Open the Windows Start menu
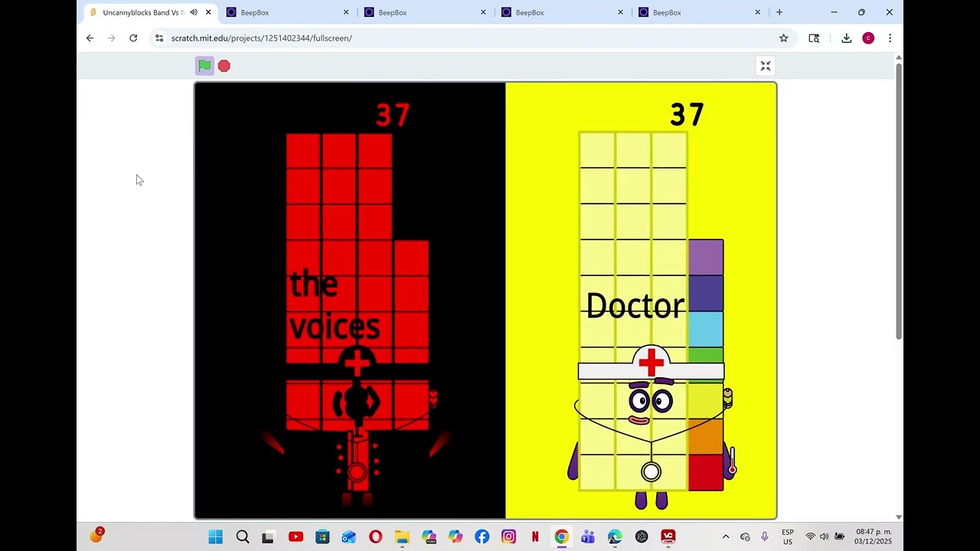The height and width of the screenshot is (551, 980). [x=215, y=537]
